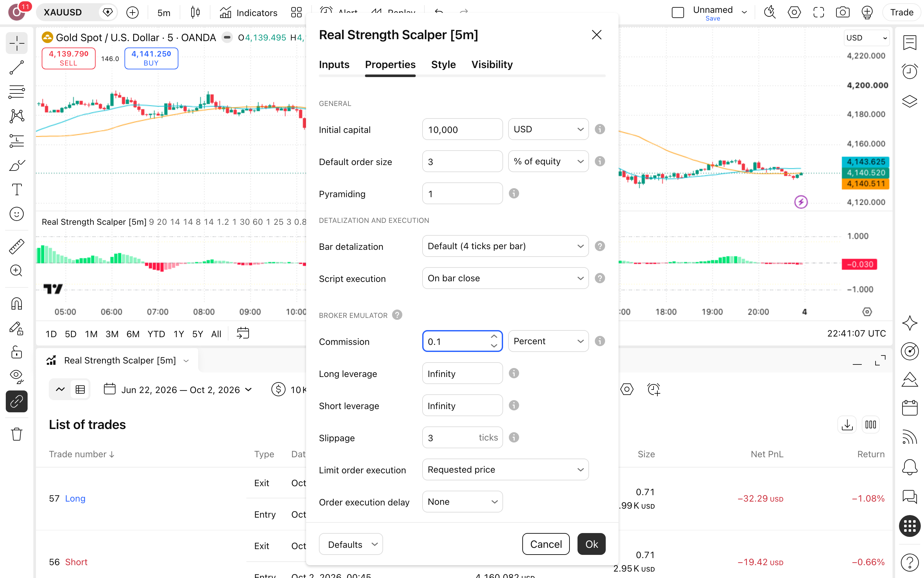
Task: Increment the Commission value stepper up
Action: tap(494, 337)
